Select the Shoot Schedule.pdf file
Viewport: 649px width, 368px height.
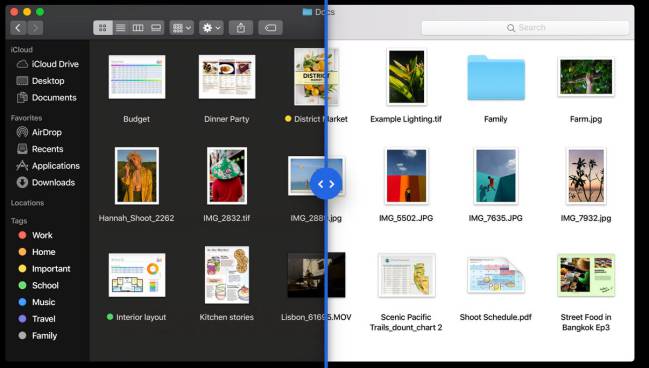(x=496, y=275)
